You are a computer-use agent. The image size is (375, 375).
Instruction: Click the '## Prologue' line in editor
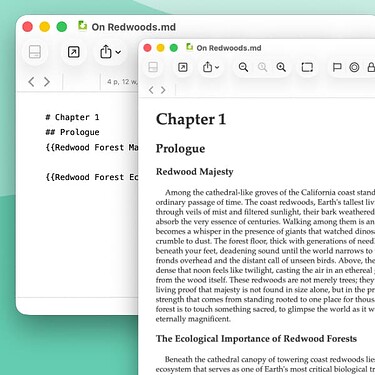tap(72, 132)
